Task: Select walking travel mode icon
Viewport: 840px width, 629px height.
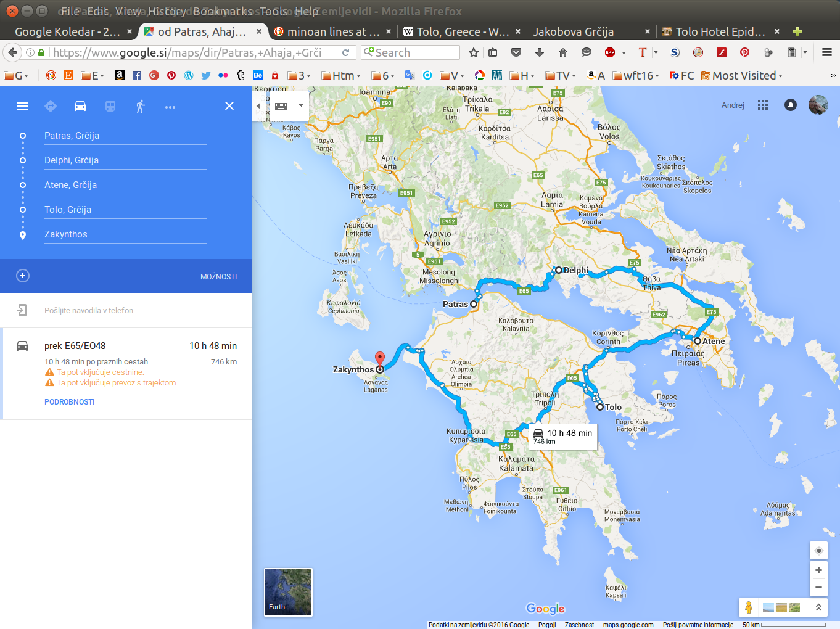Action: click(141, 106)
